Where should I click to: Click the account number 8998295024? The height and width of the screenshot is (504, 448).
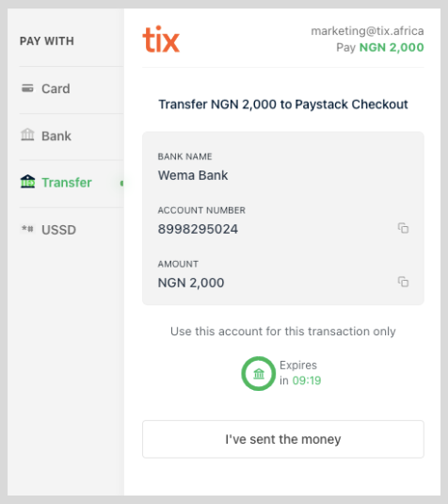coord(198,229)
